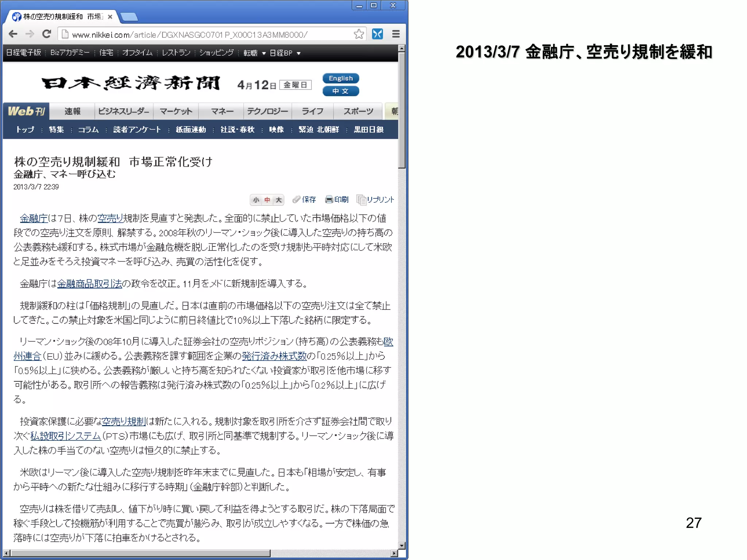The width and height of the screenshot is (747, 560).
Task: Select the 速報 tab
Action: (x=72, y=112)
